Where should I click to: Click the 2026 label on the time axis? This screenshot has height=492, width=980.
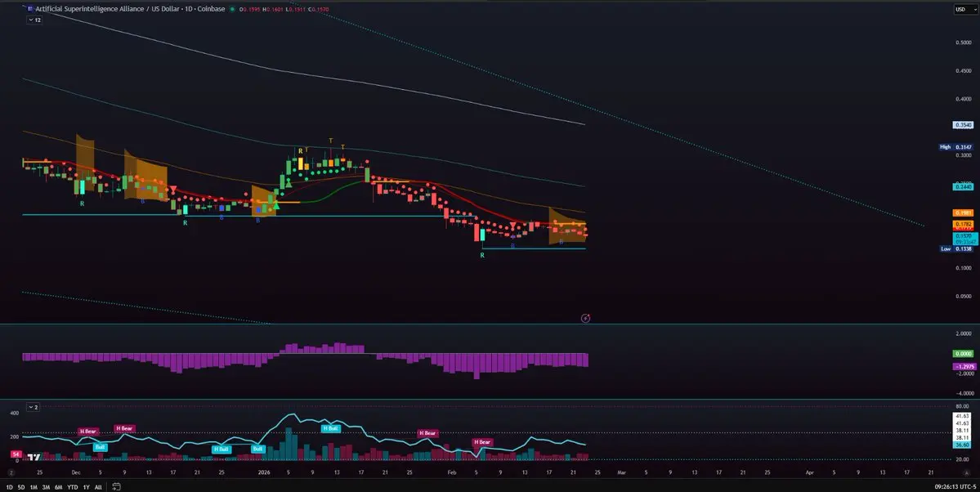(x=264, y=472)
